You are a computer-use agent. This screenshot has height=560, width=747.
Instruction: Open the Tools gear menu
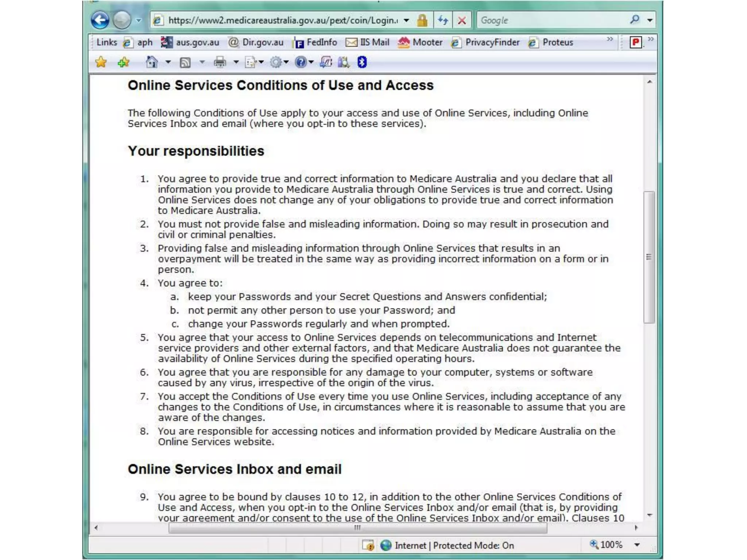click(276, 62)
